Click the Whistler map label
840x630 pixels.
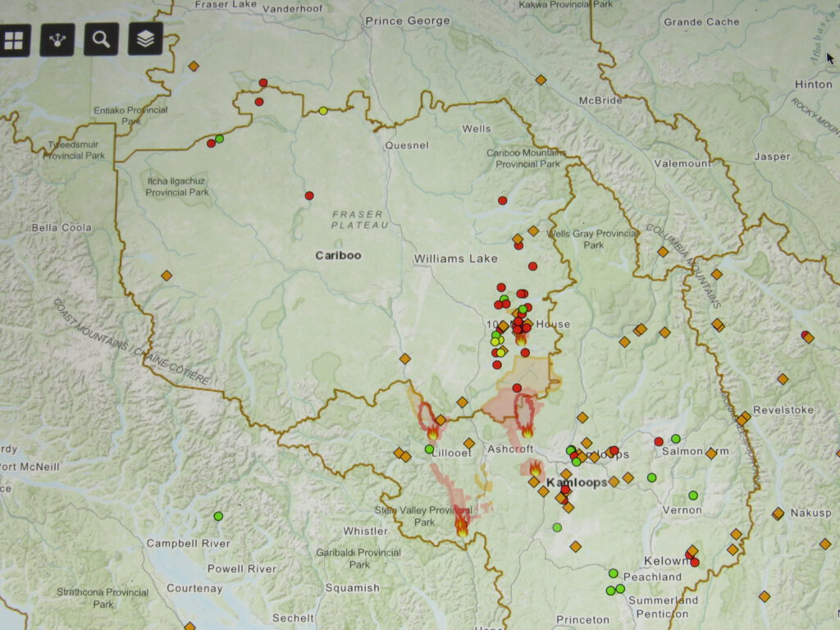[x=365, y=531]
